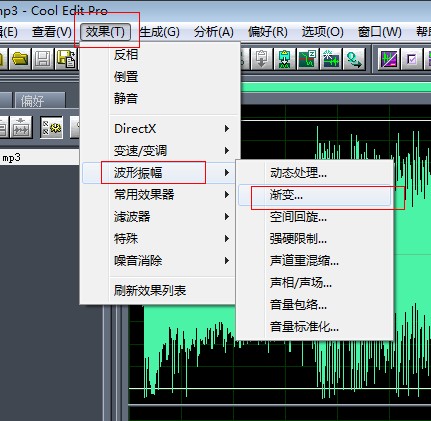Expand the 滤波器 submenu
The width and height of the screenshot is (431, 421).
tap(159, 217)
